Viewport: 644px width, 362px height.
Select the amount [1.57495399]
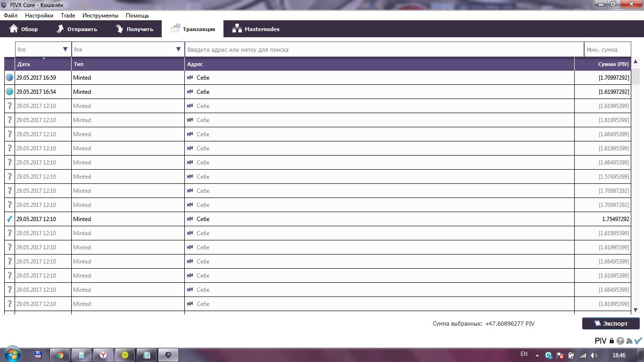click(614, 176)
